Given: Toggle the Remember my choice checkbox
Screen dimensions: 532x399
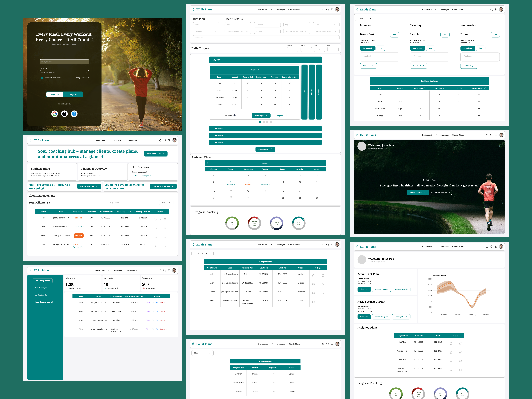Looking at the screenshot, I should 42,78.
